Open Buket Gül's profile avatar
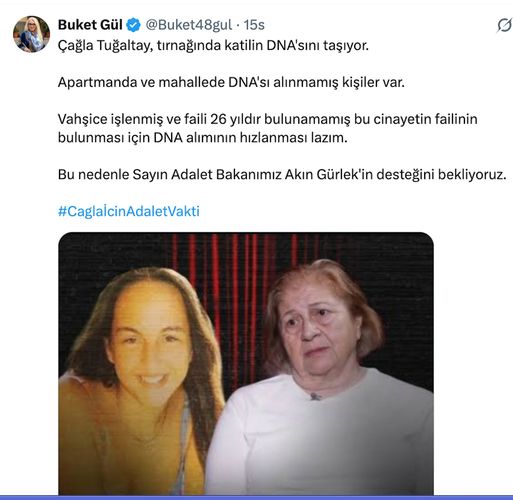This screenshot has width=513, height=500. click(31, 34)
